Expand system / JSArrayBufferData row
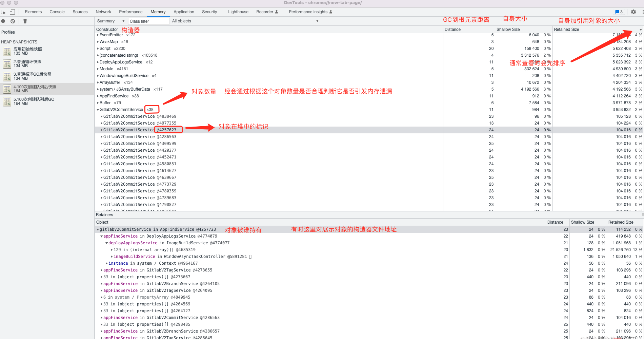644x339 pixels. tap(98, 89)
